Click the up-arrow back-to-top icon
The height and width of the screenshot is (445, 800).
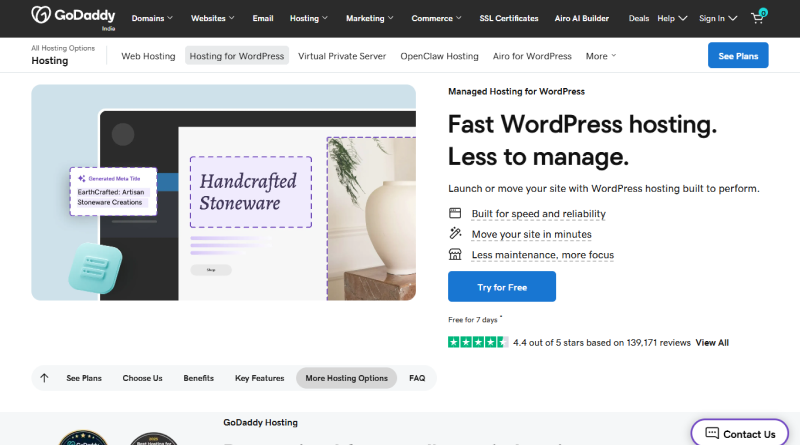click(x=44, y=378)
